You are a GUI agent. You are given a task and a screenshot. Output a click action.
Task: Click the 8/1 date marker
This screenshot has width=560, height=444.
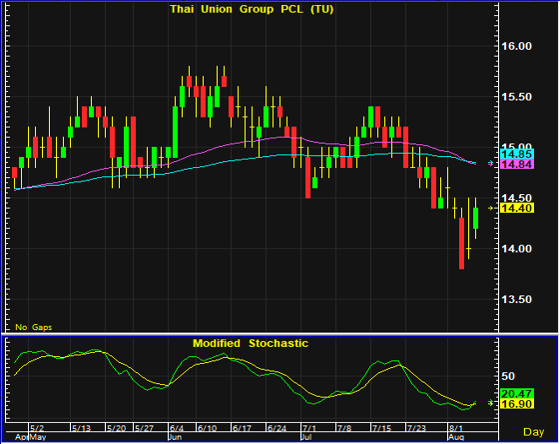[456, 428]
